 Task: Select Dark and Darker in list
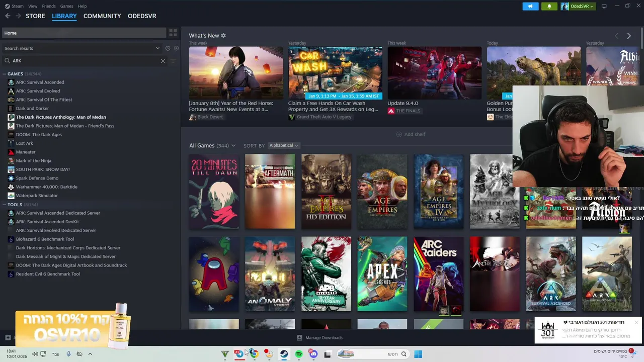[32, 109]
